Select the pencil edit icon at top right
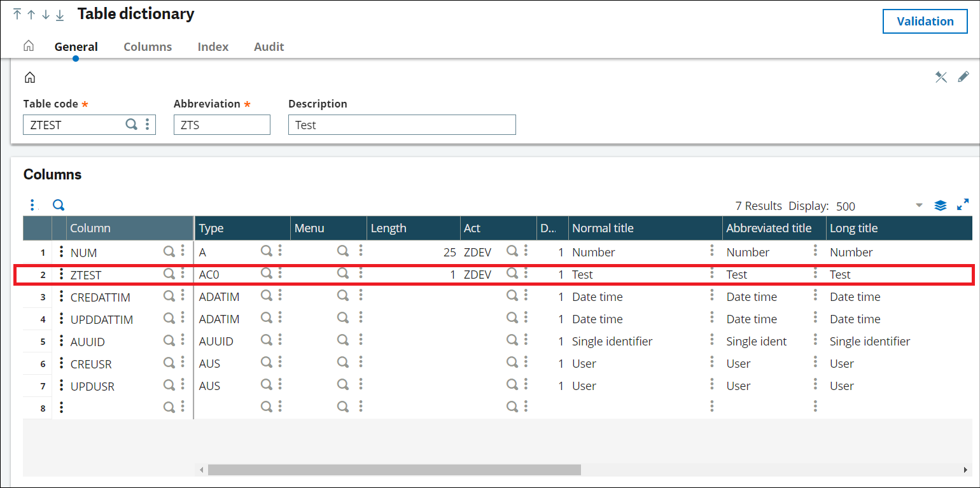Viewport: 980px width, 488px height. [x=964, y=76]
